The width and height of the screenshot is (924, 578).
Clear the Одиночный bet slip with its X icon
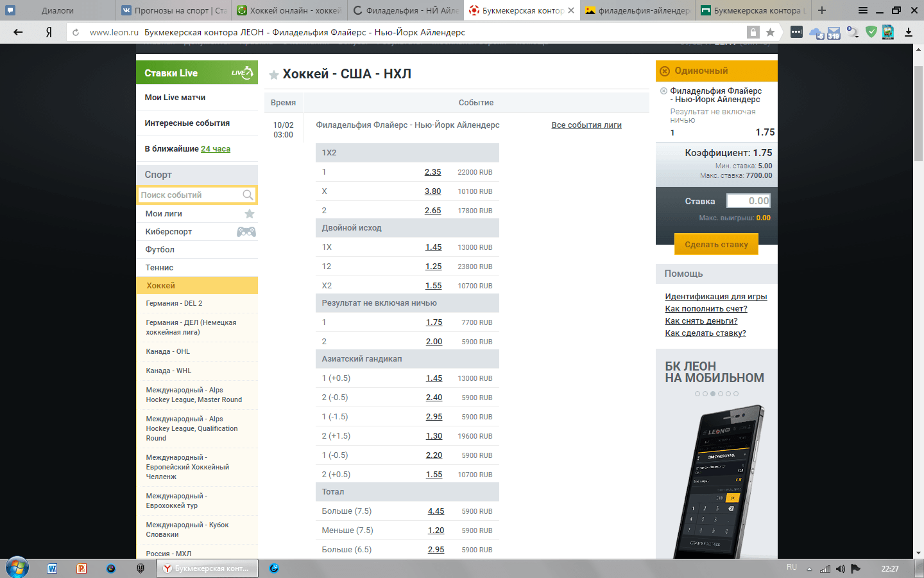click(665, 71)
